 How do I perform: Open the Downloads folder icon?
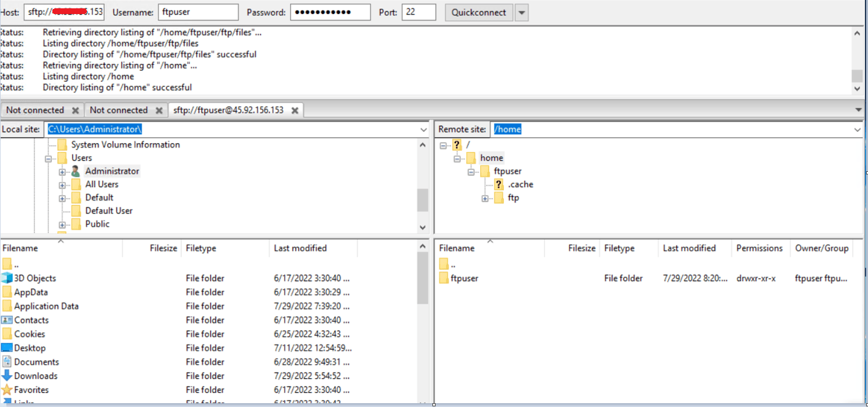click(8, 376)
